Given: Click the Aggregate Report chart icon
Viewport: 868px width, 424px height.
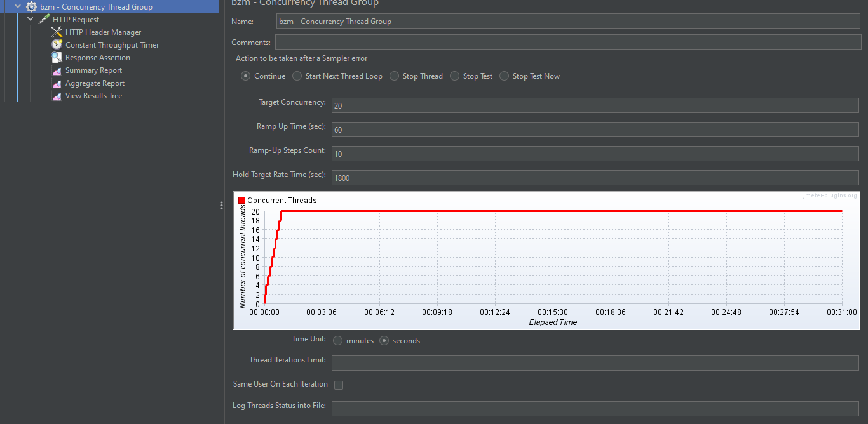Looking at the screenshot, I should (x=57, y=83).
